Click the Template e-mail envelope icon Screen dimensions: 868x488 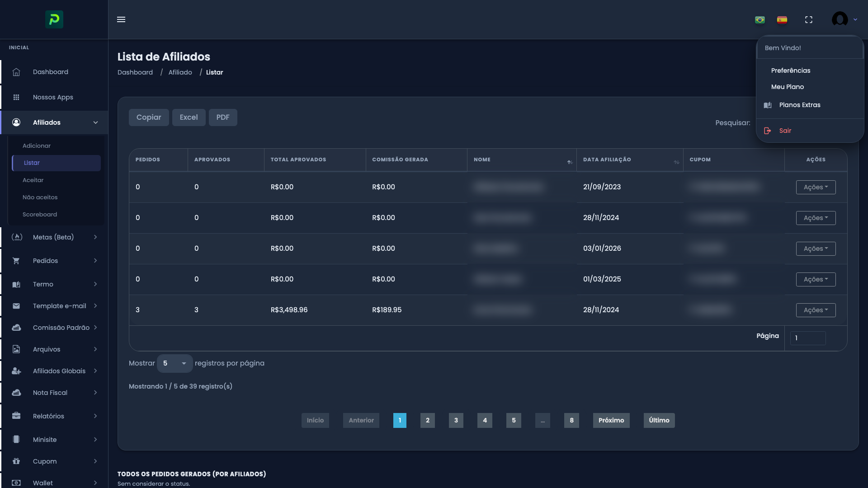coord(16,306)
